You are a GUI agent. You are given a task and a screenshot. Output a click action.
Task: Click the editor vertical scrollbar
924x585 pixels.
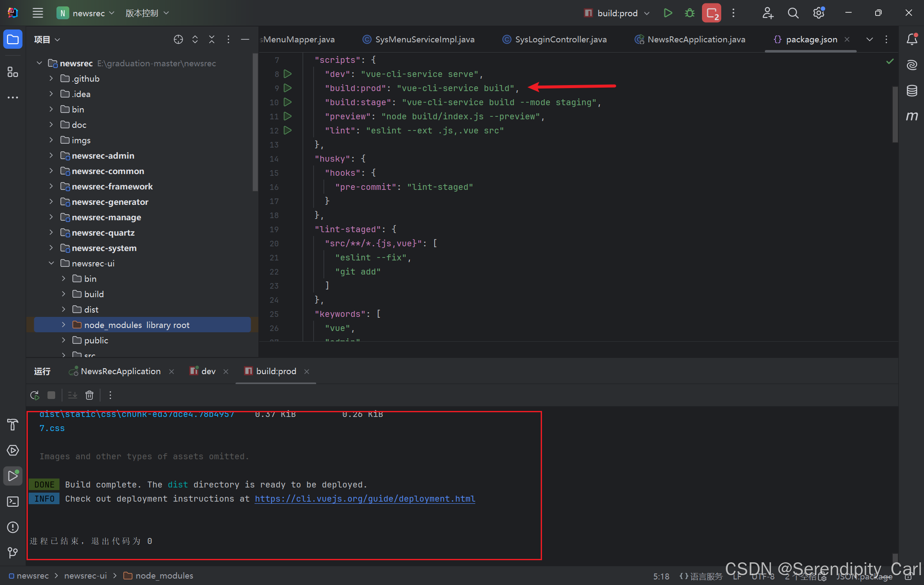[894, 115]
